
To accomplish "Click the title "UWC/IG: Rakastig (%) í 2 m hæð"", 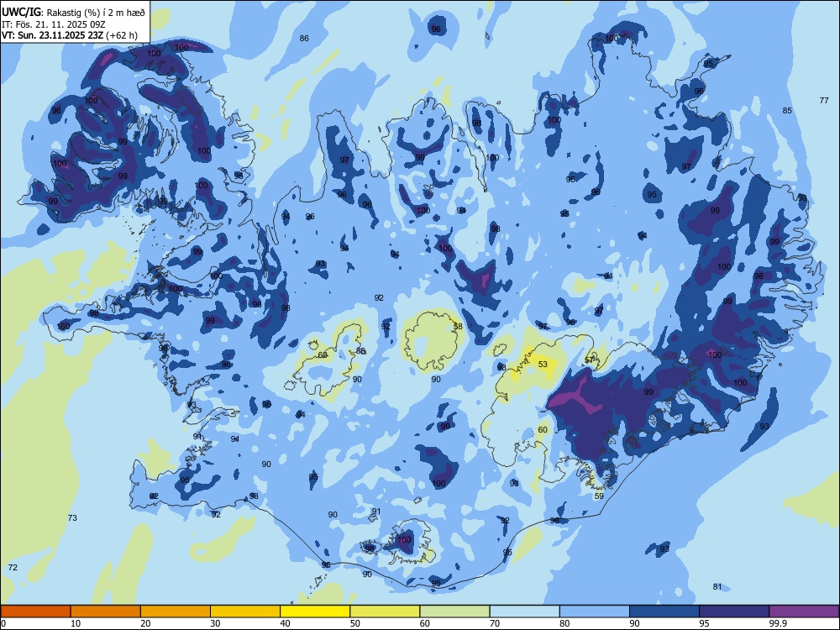I will tap(73, 12).
